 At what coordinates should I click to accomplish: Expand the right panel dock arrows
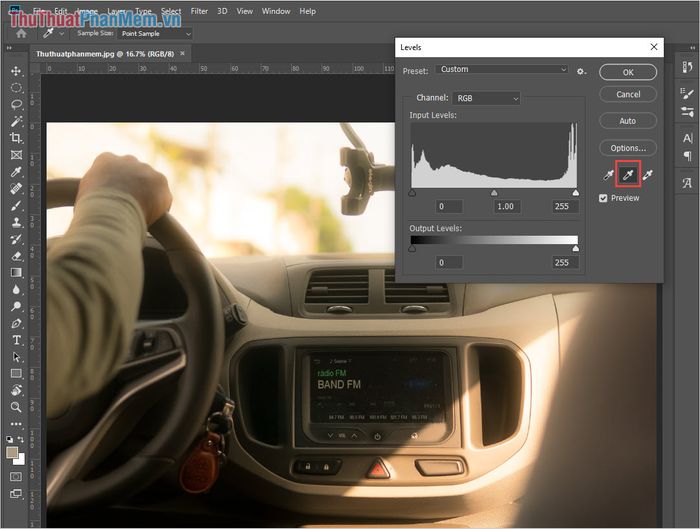(x=693, y=48)
